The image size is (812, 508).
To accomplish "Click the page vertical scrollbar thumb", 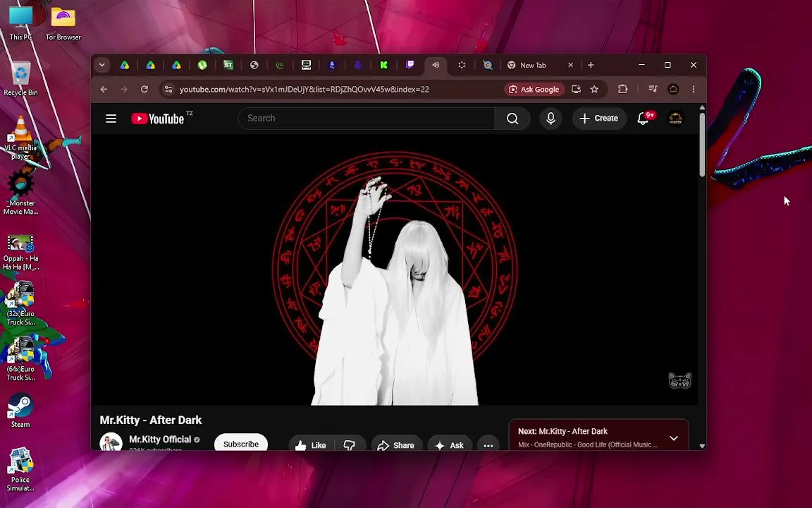I will [702, 144].
